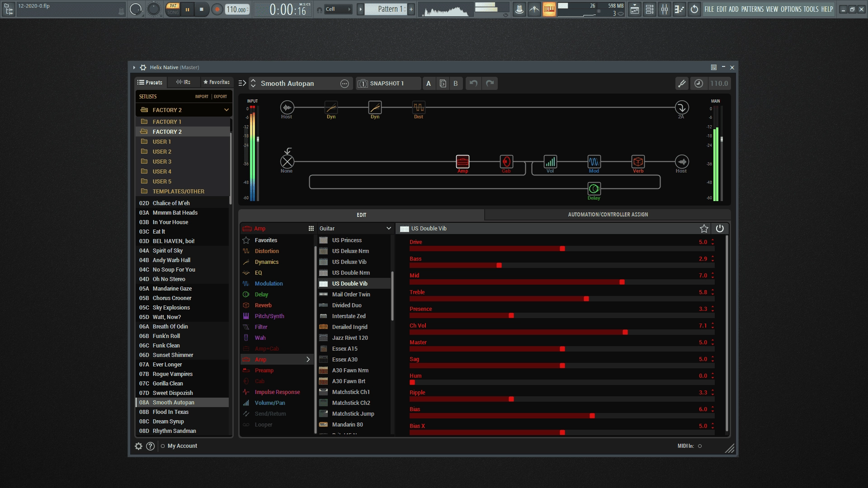Open the USER 1 setlist folder
The width and height of the screenshot is (868, 488).
(x=183, y=142)
